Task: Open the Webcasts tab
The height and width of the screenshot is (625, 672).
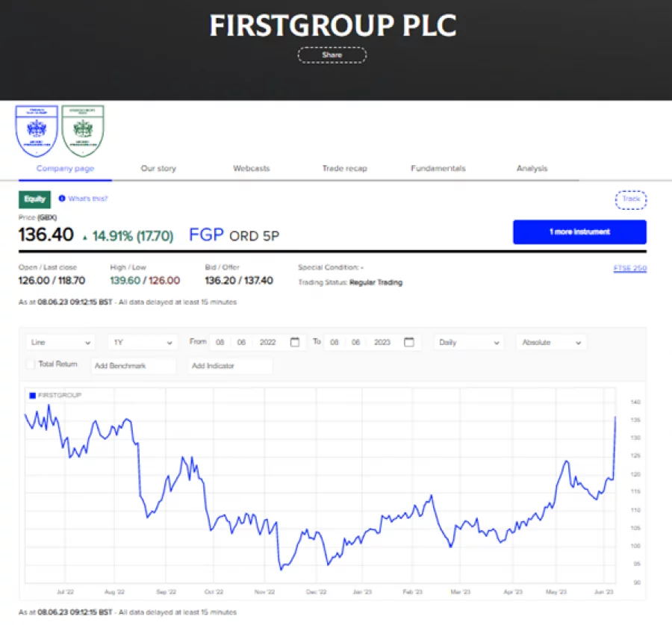Action: click(x=251, y=169)
